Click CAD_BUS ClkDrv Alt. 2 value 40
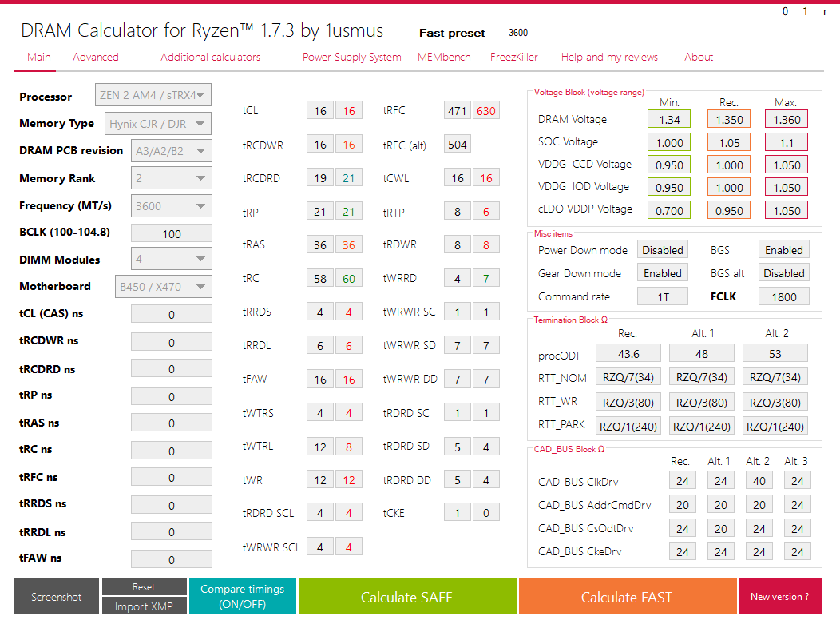Viewport: 840px width, 632px height. pyautogui.click(x=759, y=481)
